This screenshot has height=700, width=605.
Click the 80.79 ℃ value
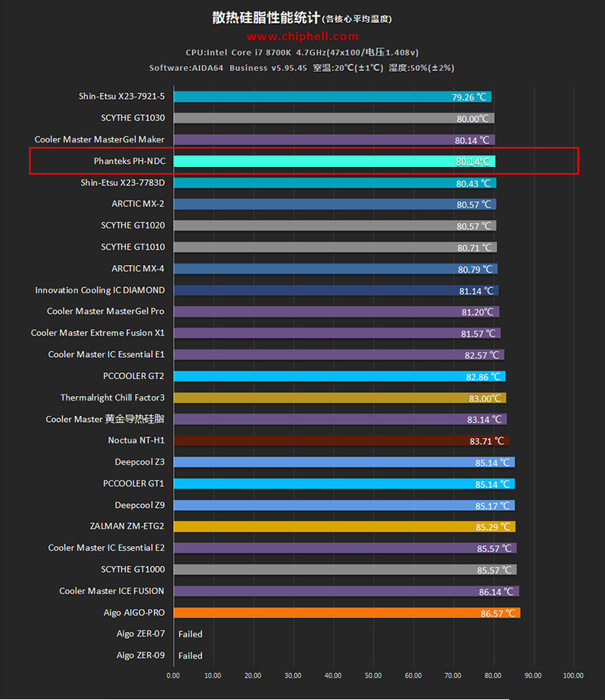coord(475,270)
